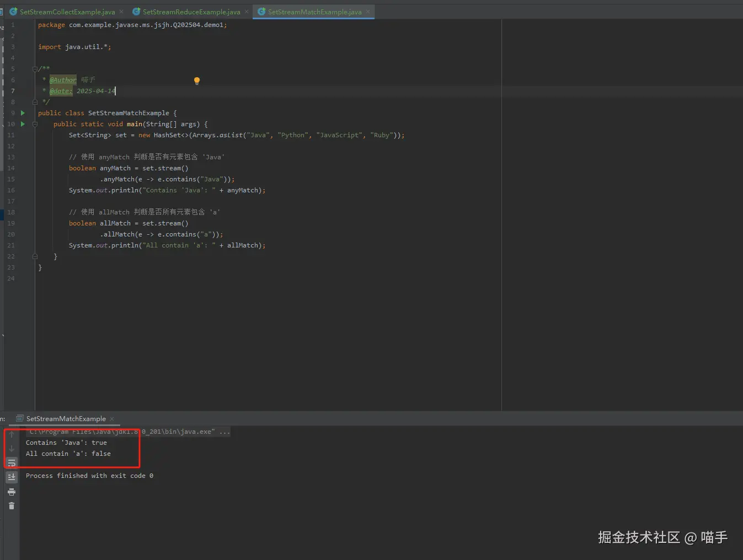Print the console output via printer icon

12,492
